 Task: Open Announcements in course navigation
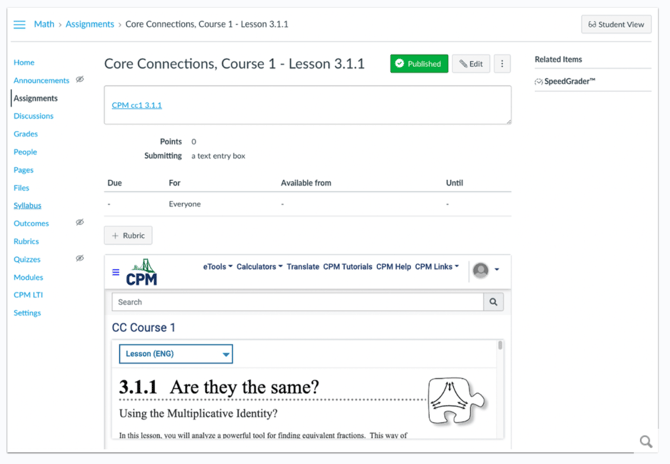click(41, 80)
